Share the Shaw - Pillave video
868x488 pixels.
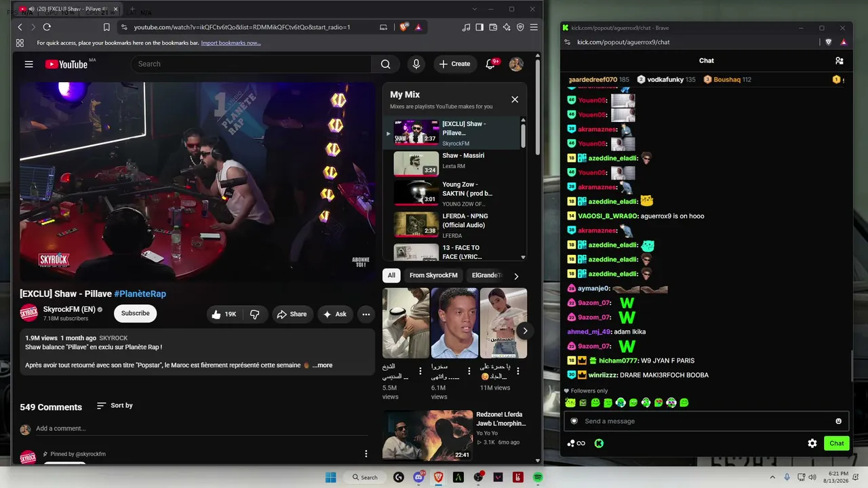click(x=290, y=314)
